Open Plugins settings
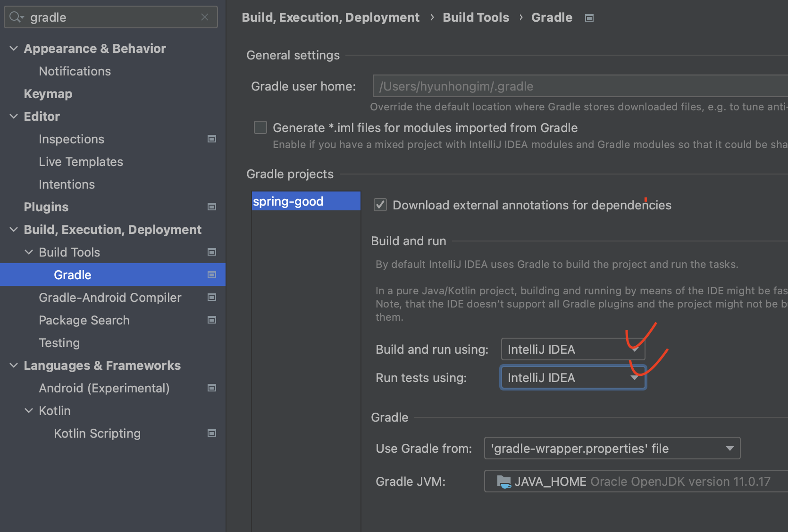 [x=46, y=207]
